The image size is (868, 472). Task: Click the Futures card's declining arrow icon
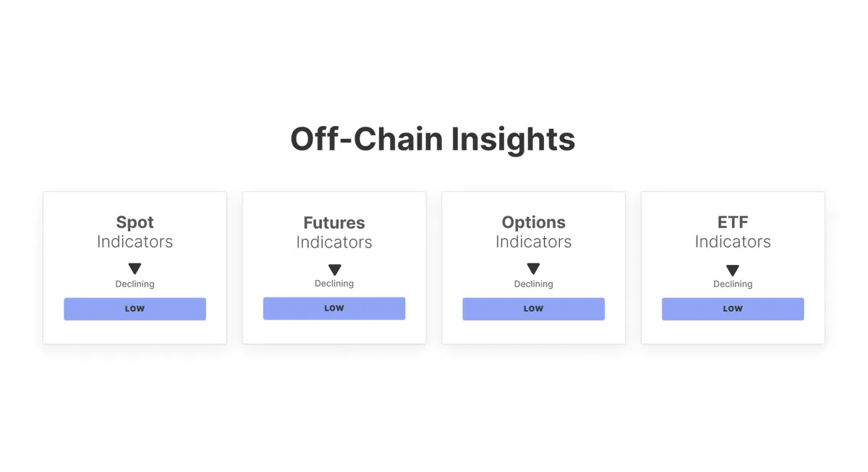(334, 270)
